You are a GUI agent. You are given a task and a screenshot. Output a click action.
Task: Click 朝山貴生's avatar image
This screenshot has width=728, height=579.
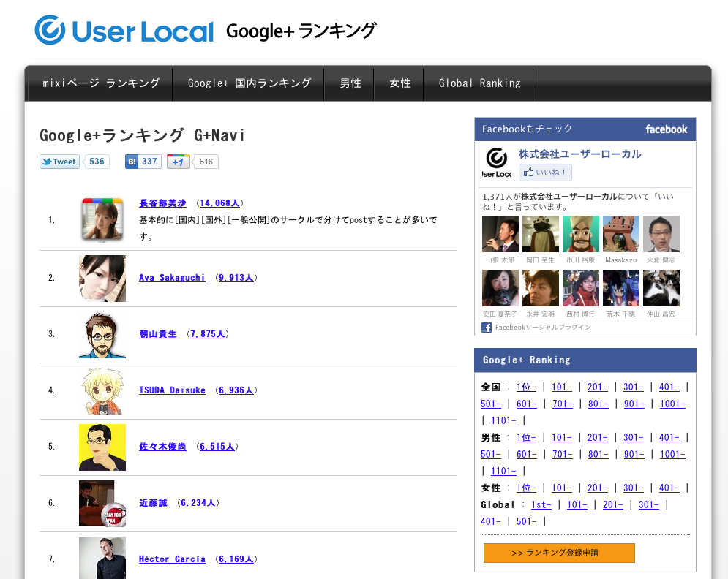tap(102, 335)
